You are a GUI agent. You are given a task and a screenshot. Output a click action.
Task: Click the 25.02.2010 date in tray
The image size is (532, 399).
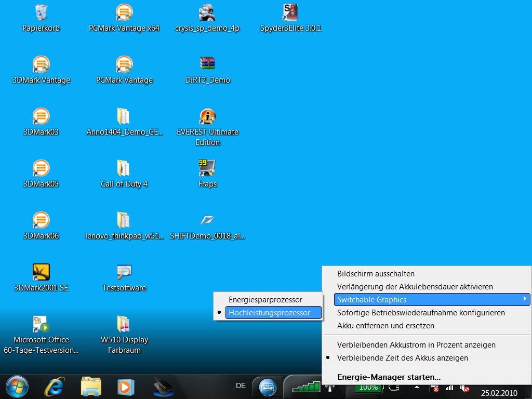[499, 393]
